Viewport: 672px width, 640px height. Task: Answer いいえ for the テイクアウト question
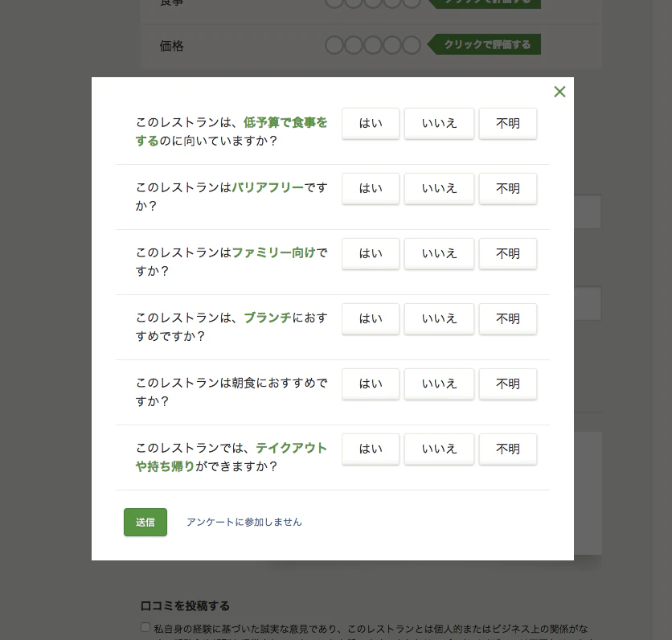(x=439, y=449)
